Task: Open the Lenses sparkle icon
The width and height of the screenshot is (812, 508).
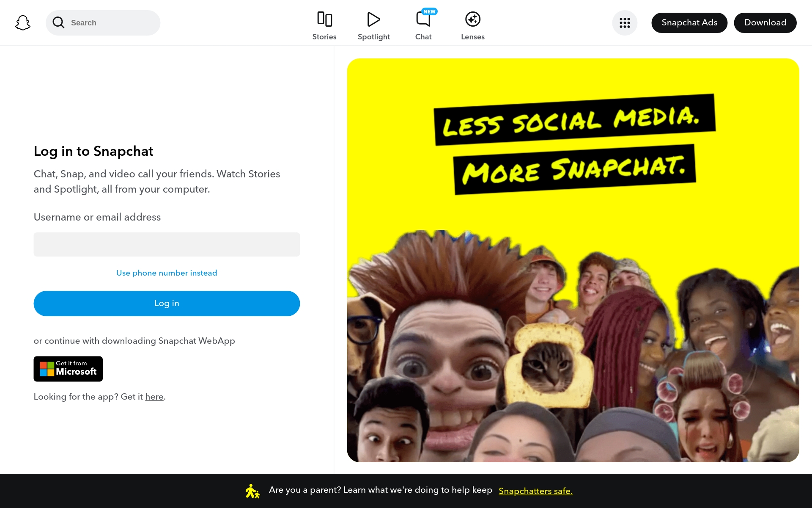Action: 472,19
